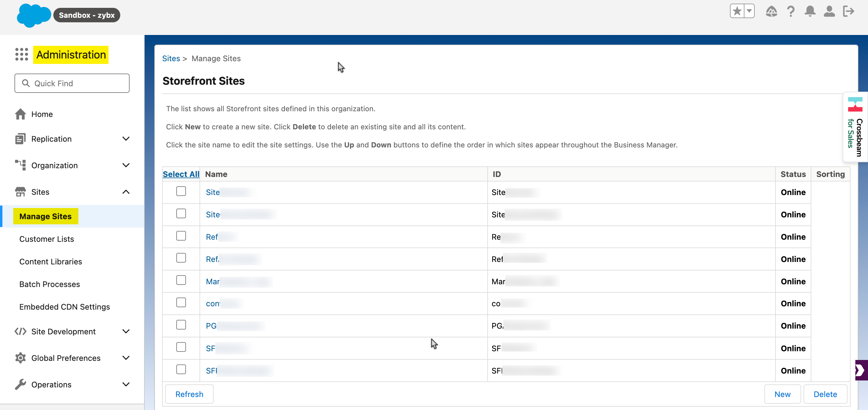Open help with the question mark icon

(791, 11)
